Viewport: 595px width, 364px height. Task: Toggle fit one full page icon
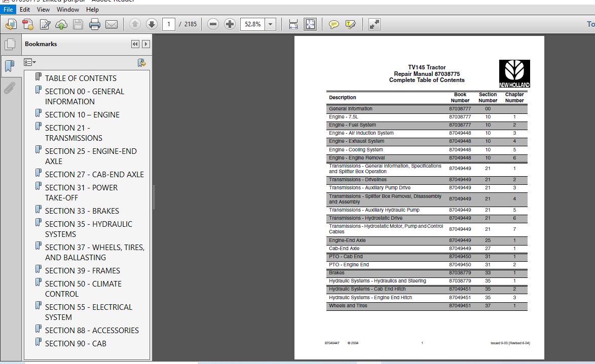tap(310, 24)
